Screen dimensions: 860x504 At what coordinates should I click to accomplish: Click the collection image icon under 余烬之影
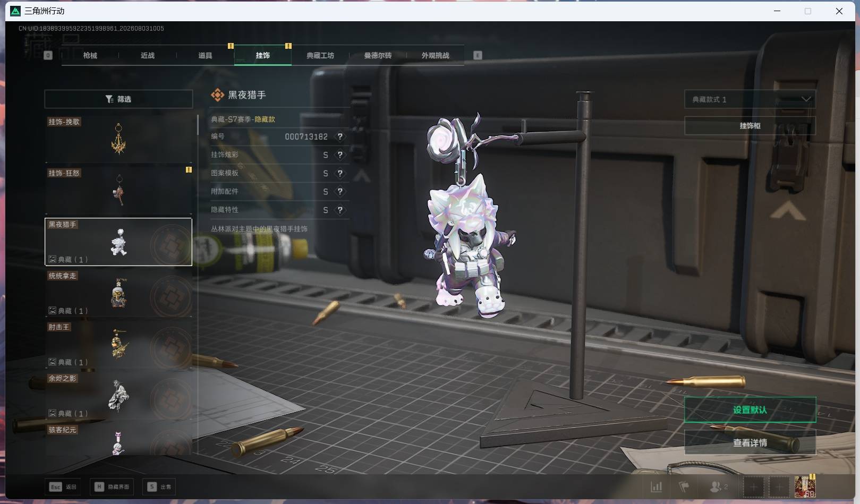coord(52,413)
